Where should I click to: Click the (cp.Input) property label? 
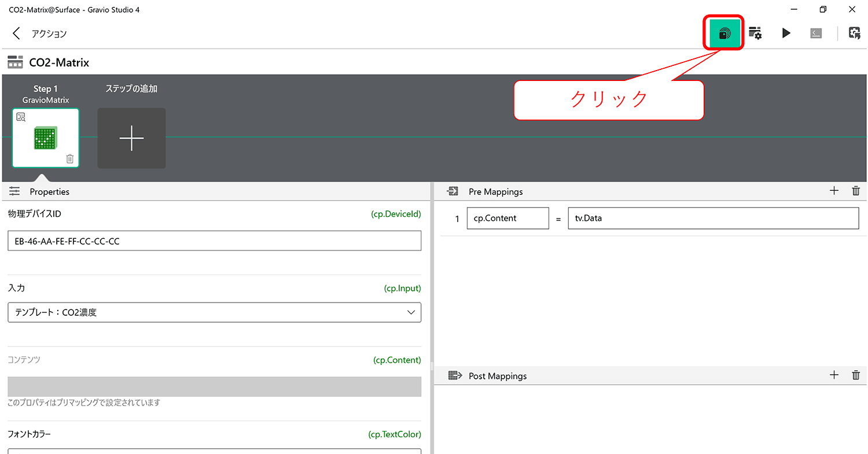coord(402,288)
